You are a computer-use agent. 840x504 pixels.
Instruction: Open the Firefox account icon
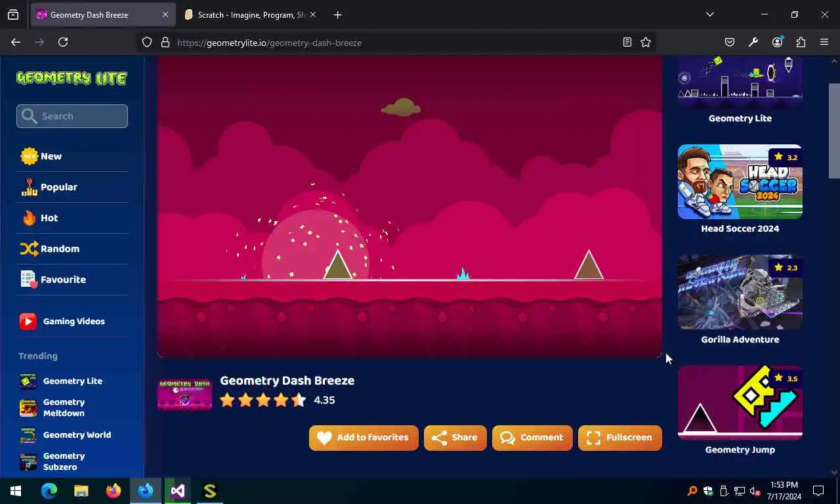coord(777,42)
